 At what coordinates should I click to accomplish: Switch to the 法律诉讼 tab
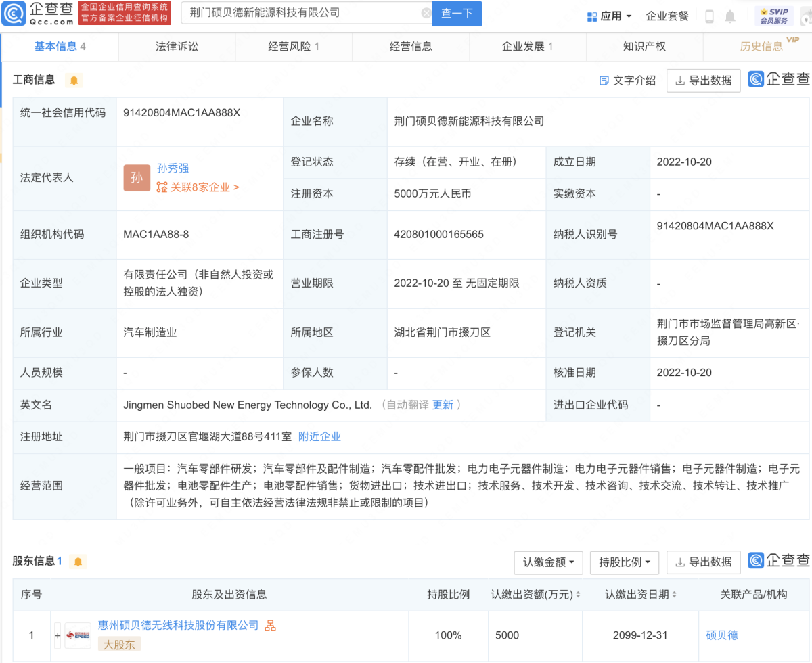(x=177, y=47)
